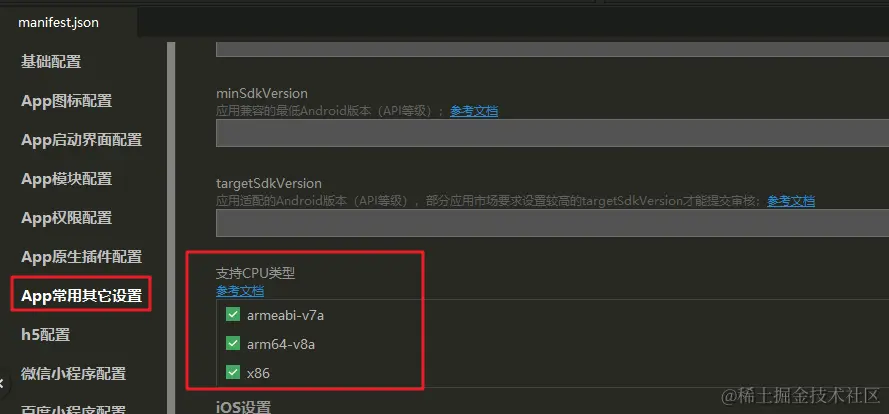
Task: Go to 微信小程序配置 settings
Action: (74, 374)
